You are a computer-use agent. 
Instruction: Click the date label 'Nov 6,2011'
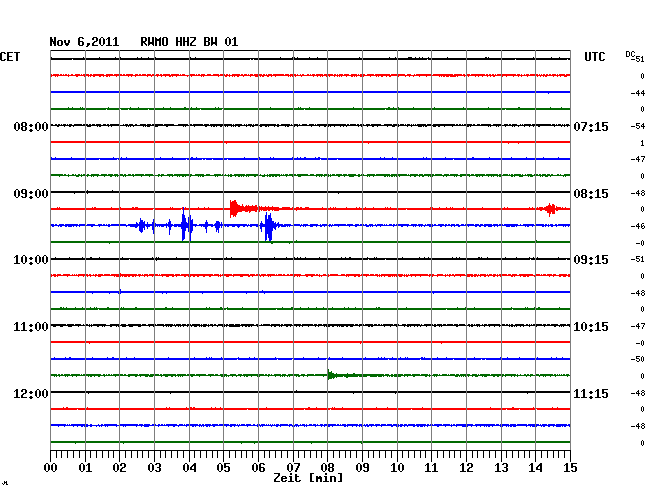pos(84,42)
